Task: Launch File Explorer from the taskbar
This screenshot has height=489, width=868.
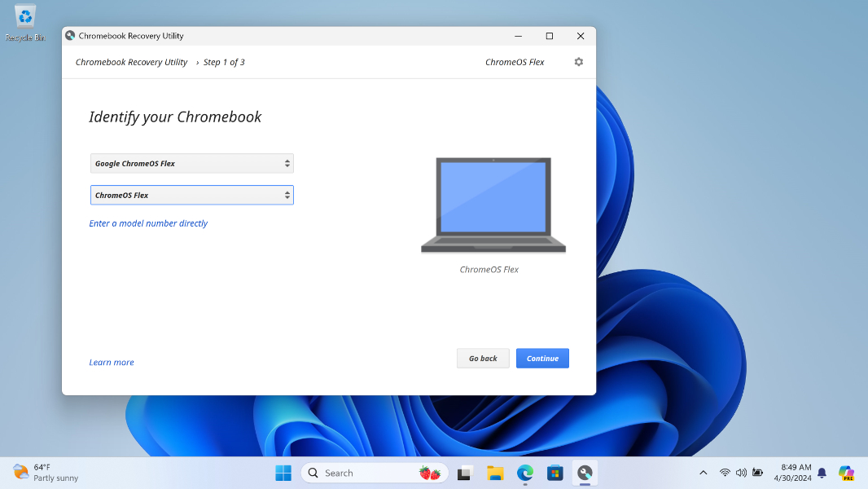Action: pos(495,473)
